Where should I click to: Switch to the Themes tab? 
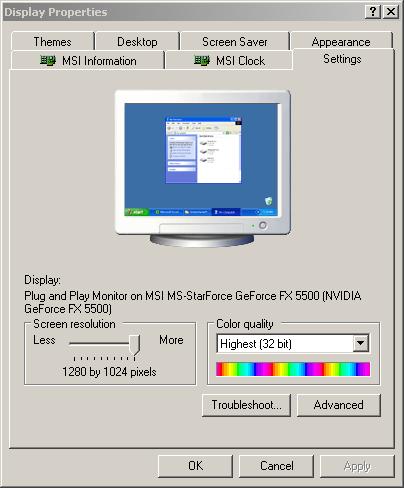(x=52, y=42)
